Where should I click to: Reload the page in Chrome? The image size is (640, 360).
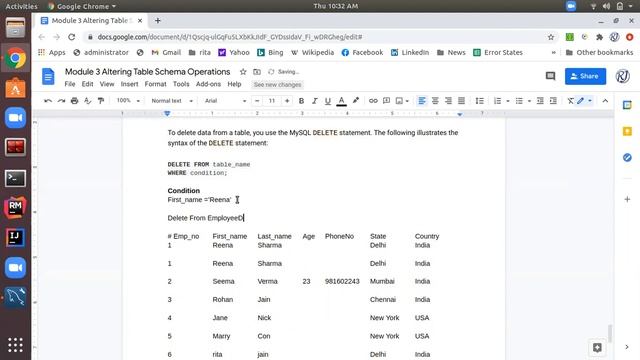71,37
